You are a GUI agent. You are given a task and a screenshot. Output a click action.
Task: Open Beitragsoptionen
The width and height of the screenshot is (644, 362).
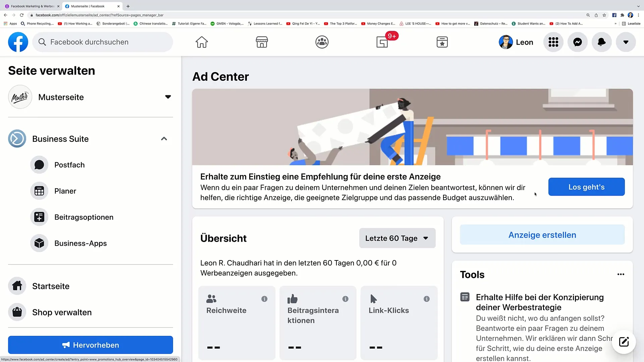pos(91,217)
